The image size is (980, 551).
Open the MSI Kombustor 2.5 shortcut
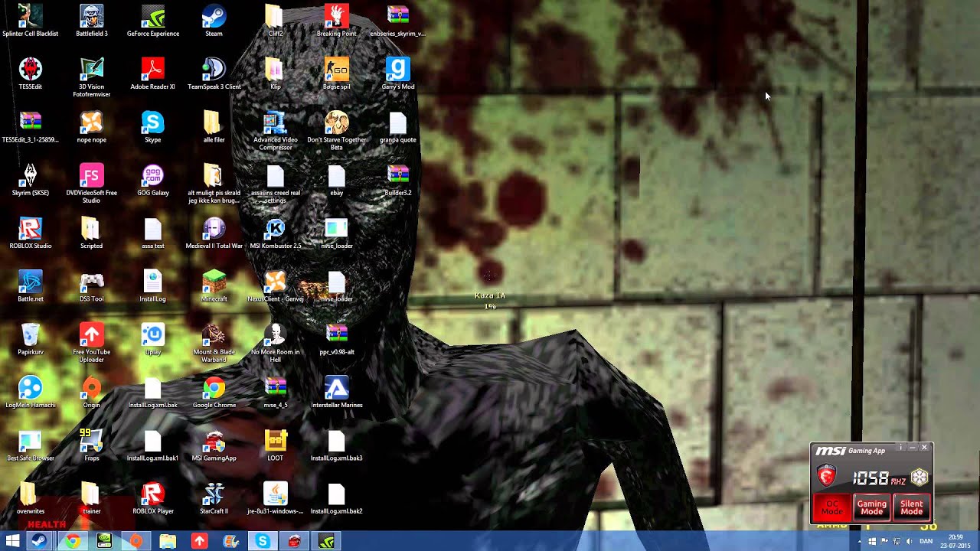(275, 232)
